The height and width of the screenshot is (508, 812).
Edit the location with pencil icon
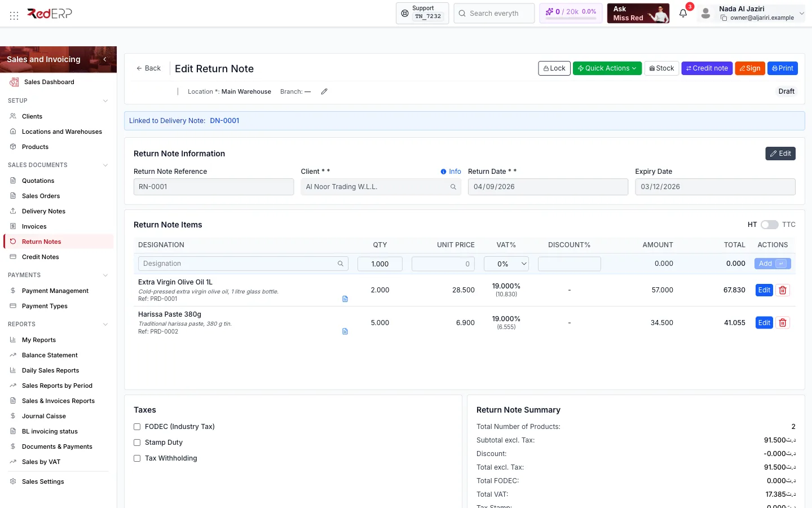click(x=324, y=91)
